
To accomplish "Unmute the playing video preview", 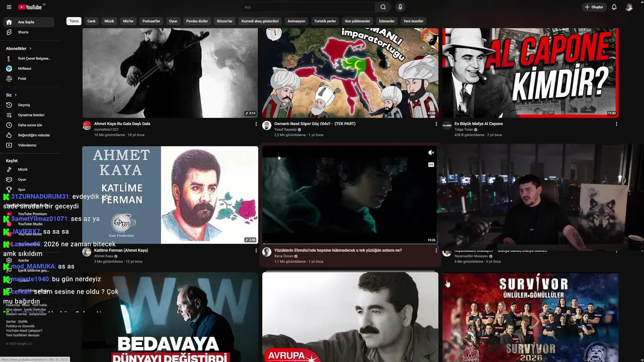I will click(431, 152).
